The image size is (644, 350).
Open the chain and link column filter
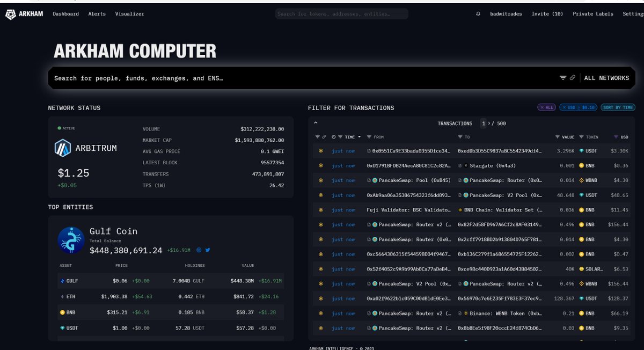pos(320,137)
